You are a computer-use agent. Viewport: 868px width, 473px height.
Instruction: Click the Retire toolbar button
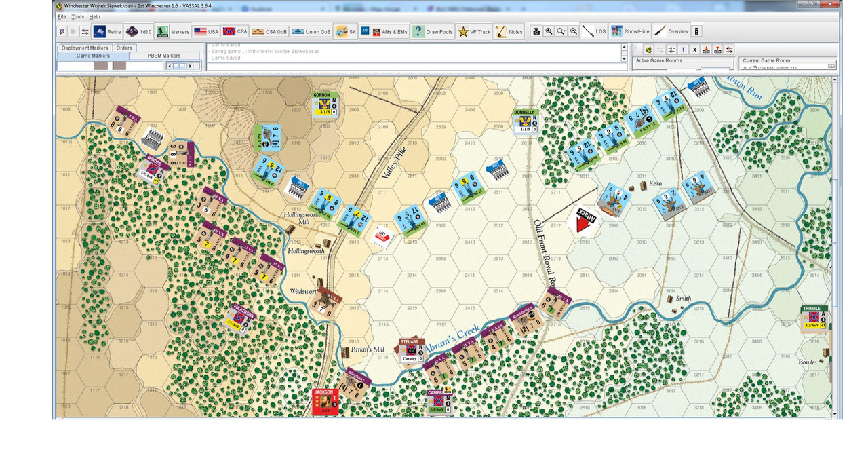pos(107,31)
